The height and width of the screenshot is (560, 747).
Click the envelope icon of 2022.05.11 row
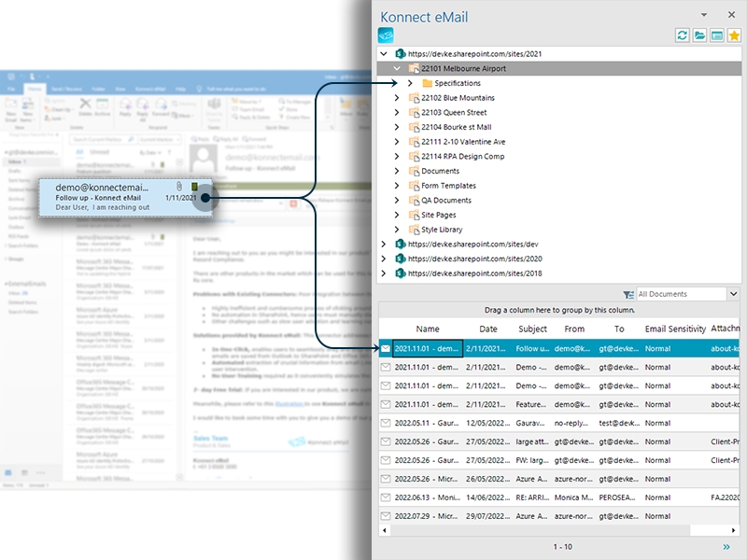click(386, 423)
